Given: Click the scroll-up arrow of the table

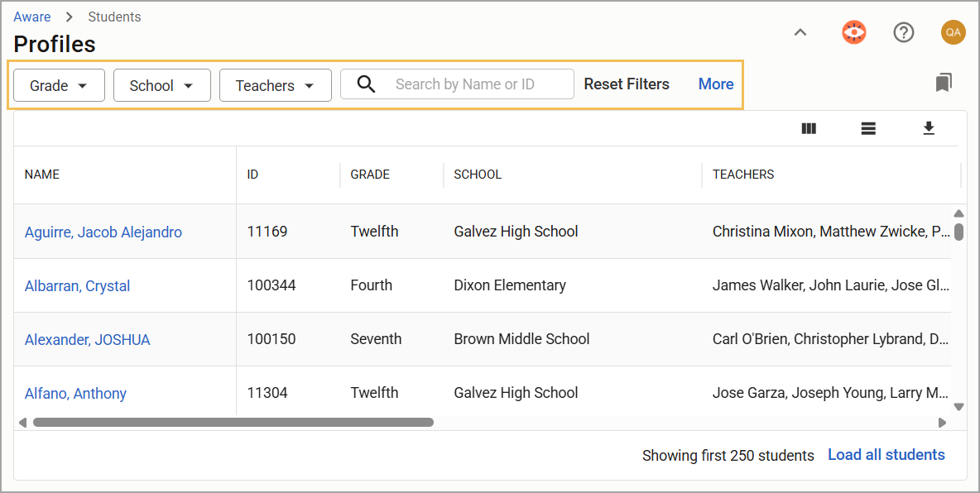Looking at the screenshot, I should tap(958, 213).
